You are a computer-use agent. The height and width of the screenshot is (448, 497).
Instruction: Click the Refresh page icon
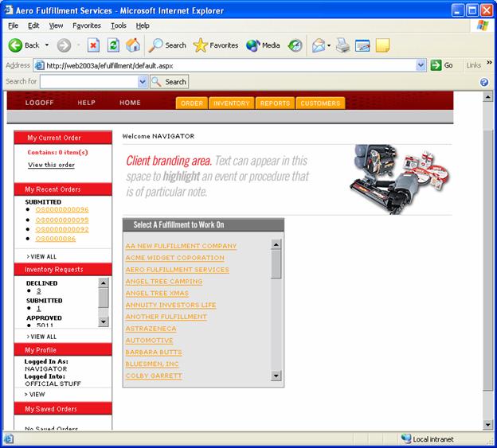tap(113, 45)
